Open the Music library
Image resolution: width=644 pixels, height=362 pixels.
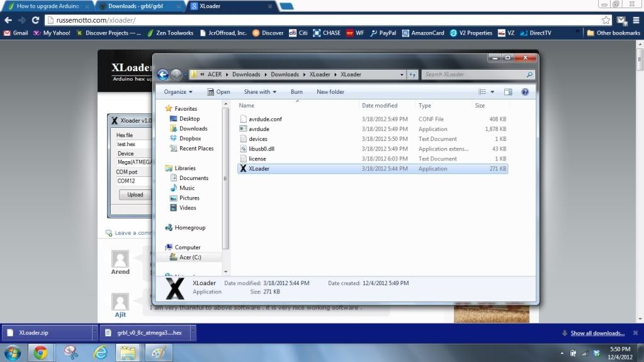(183, 188)
